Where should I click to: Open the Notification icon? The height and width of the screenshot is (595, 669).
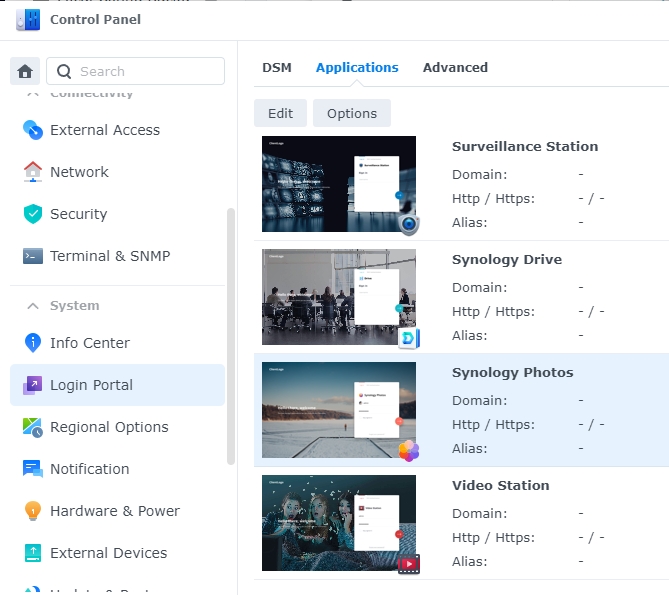click(x=33, y=469)
